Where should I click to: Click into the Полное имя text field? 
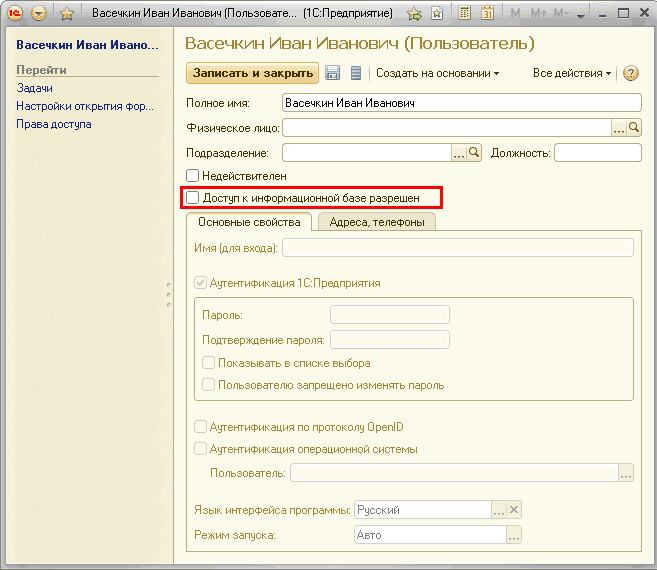(x=460, y=102)
